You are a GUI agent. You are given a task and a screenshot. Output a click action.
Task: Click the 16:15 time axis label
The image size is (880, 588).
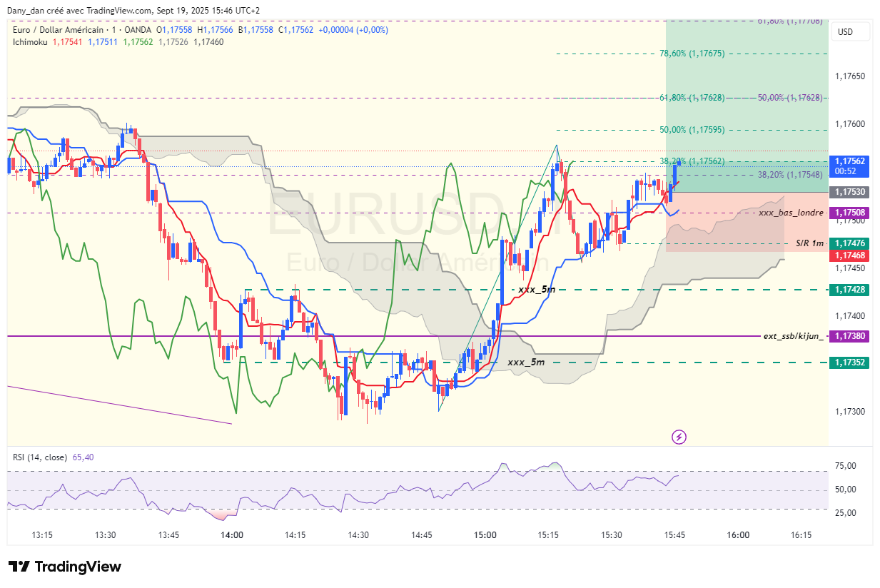801,535
